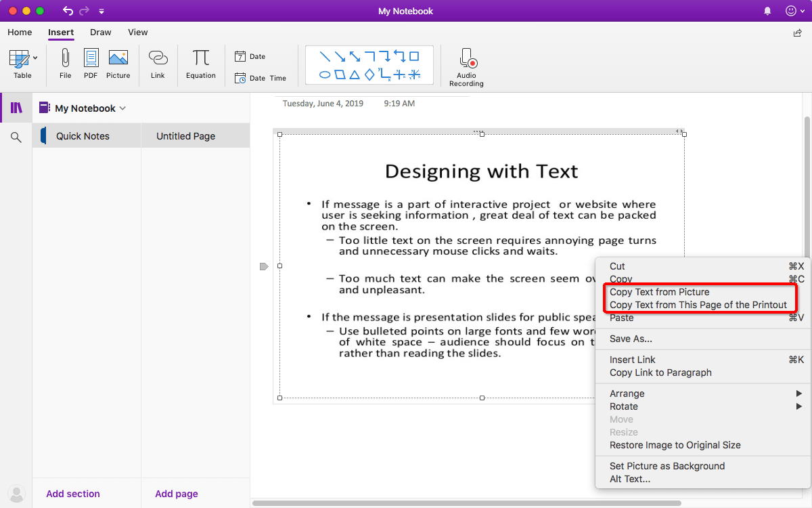The image size is (812, 508).
Task: Click Add page
Action: [177, 494]
